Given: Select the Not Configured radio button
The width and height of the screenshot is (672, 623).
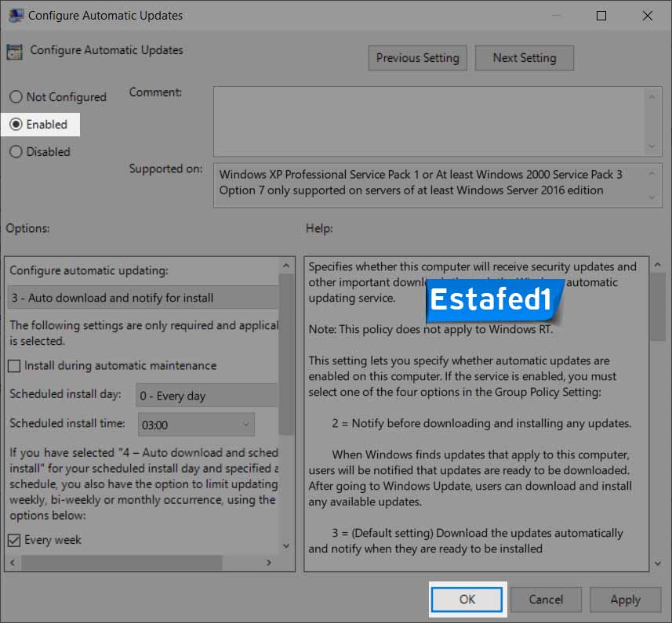Looking at the screenshot, I should 16,97.
